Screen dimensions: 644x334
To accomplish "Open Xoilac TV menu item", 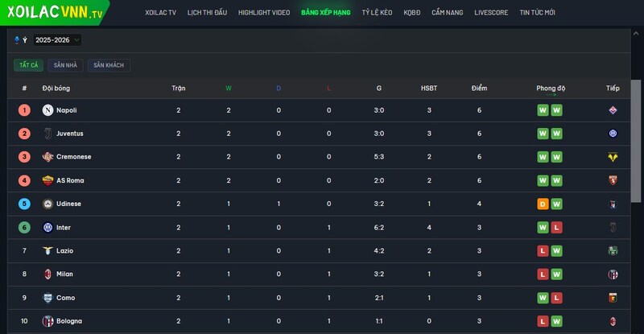I will [x=160, y=13].
